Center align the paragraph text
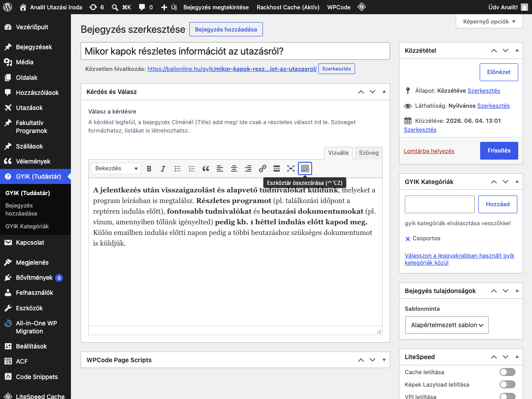 tap(234, 168)
